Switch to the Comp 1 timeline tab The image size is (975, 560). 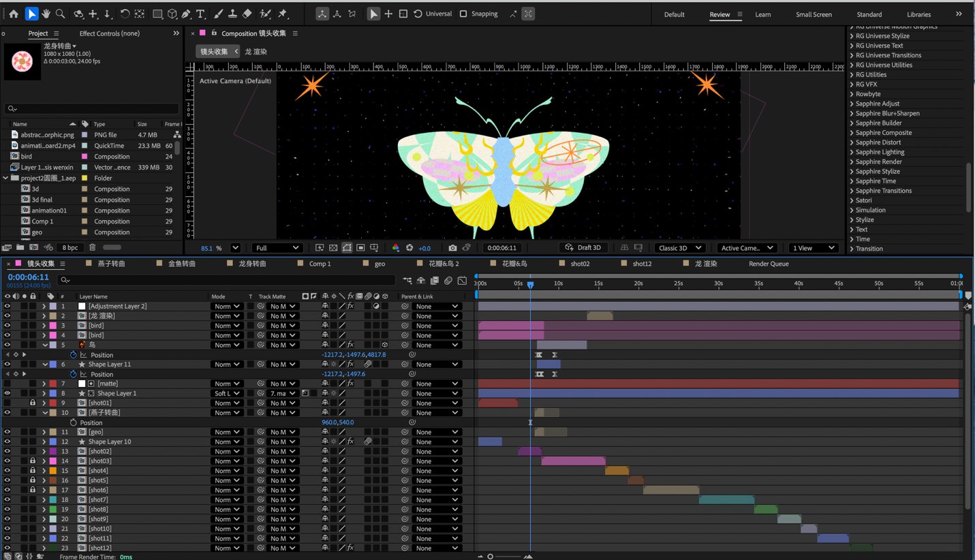pyautogui.click(x=320, y=264)
